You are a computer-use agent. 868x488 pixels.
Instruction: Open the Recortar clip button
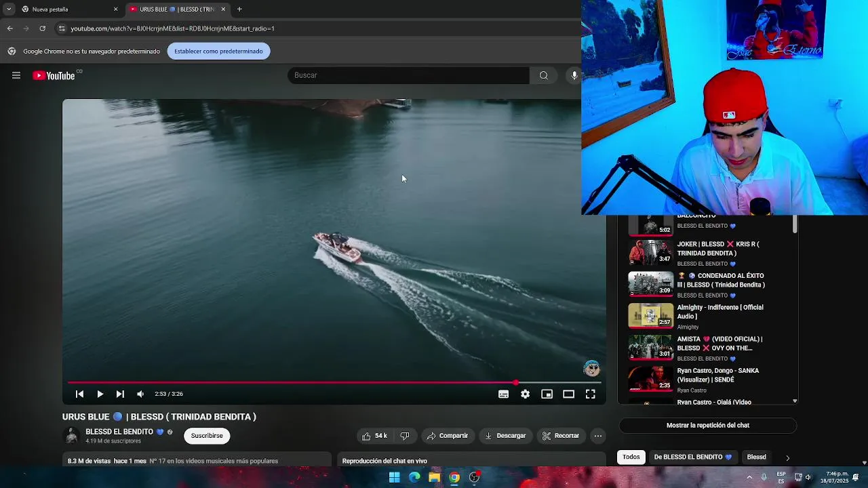coord(560,436)
